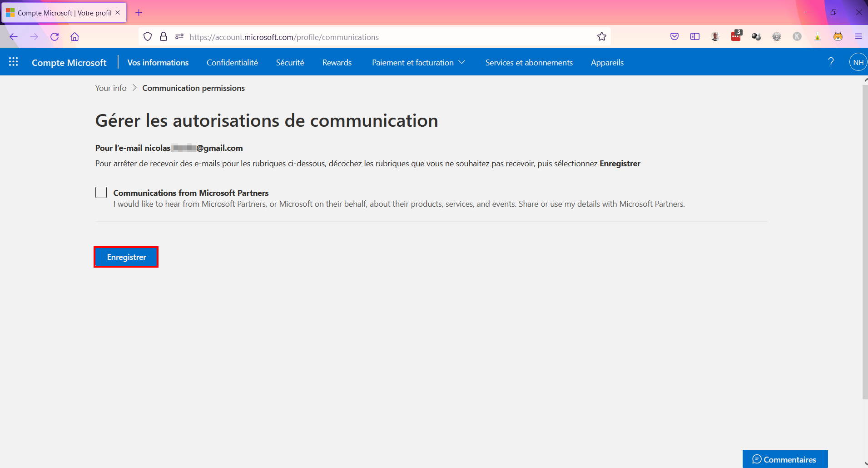Open the NH account avatar menu
868x468 pixels.
pos(858,62)
